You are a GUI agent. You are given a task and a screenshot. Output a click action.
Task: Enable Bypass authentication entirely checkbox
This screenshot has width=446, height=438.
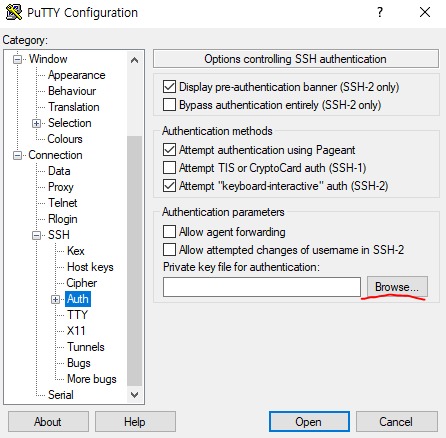tap(169, 105)
